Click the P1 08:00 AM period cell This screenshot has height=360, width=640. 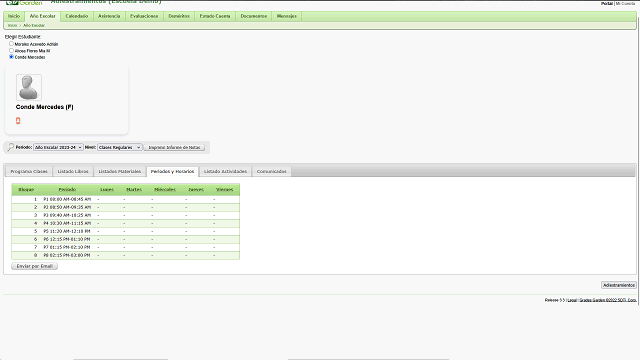(x=67, y=199)
